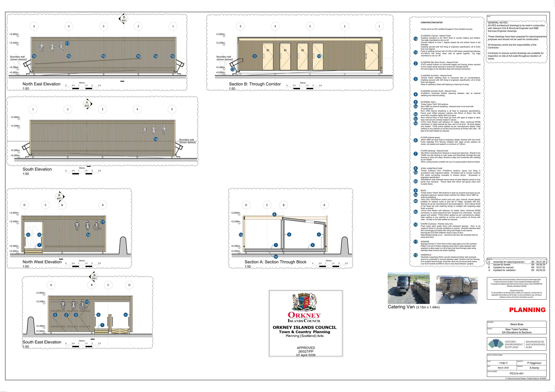Click the 26/027/PP reference number
555x392 pixels.
tap(306, 351)
